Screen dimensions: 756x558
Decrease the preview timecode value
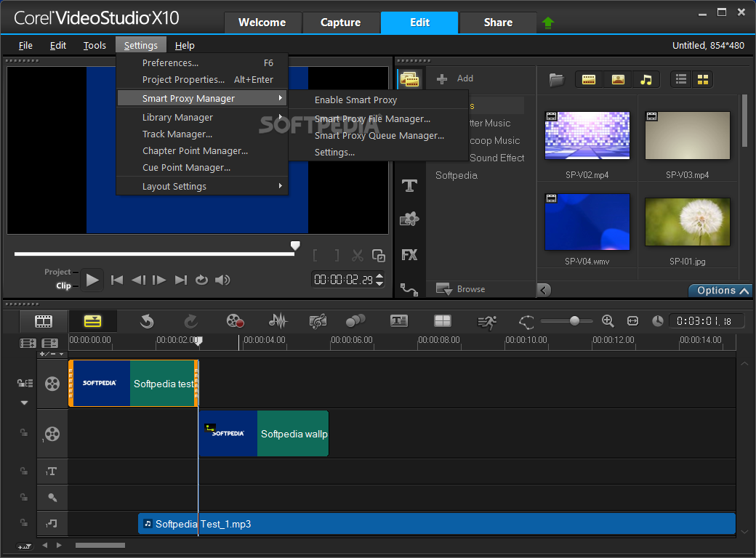[x=379, y=283]
